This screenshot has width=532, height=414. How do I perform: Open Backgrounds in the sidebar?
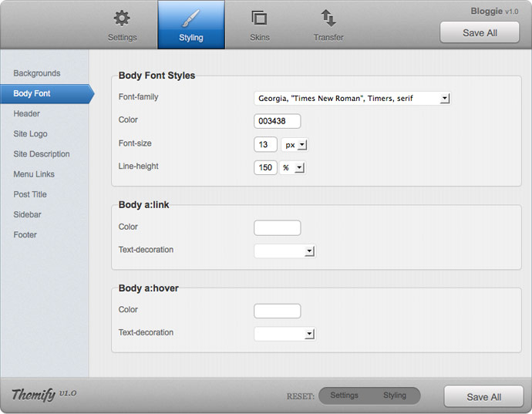(x=37, y=73)
